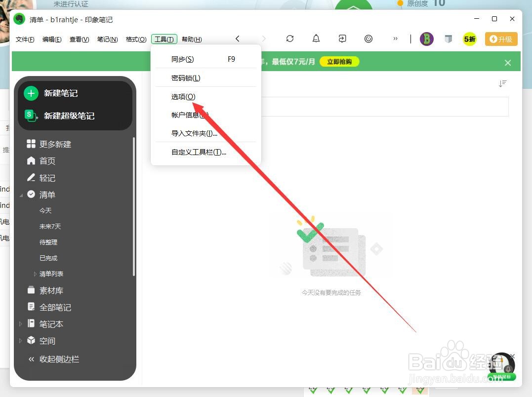Collapse the 清单 tree arrow
This screenshot has width=532, height=397.
point(21,195)
